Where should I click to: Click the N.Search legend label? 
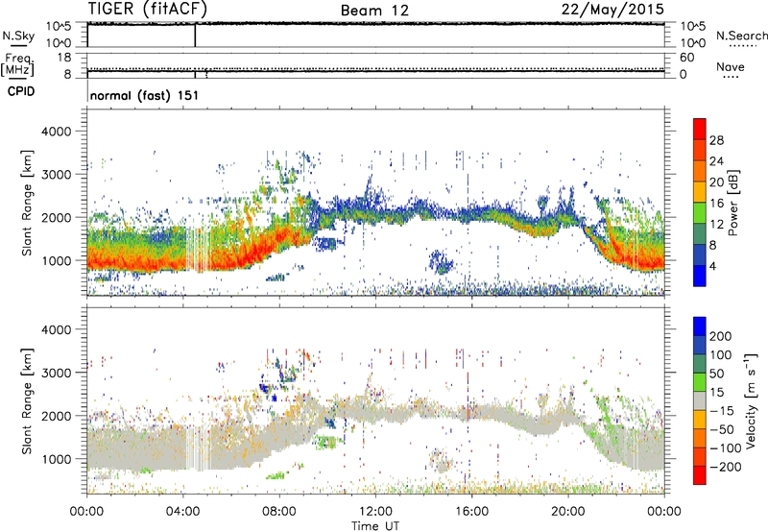742,36
